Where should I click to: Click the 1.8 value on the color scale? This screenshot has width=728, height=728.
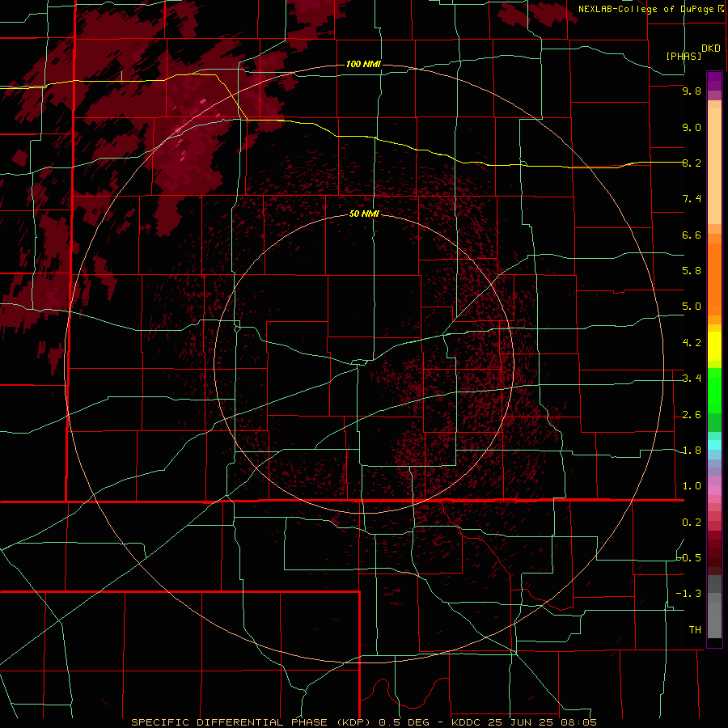692,451
